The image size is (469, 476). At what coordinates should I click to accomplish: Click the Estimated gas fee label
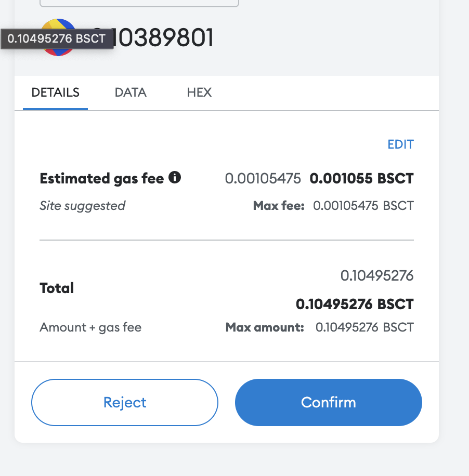click(x=102, y=179)
